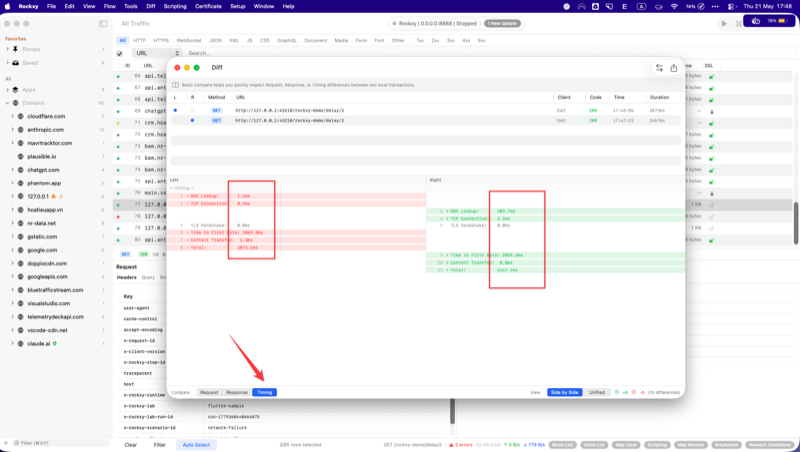
Task: Open the Certificate menu
Action: [x=208, y=7]
